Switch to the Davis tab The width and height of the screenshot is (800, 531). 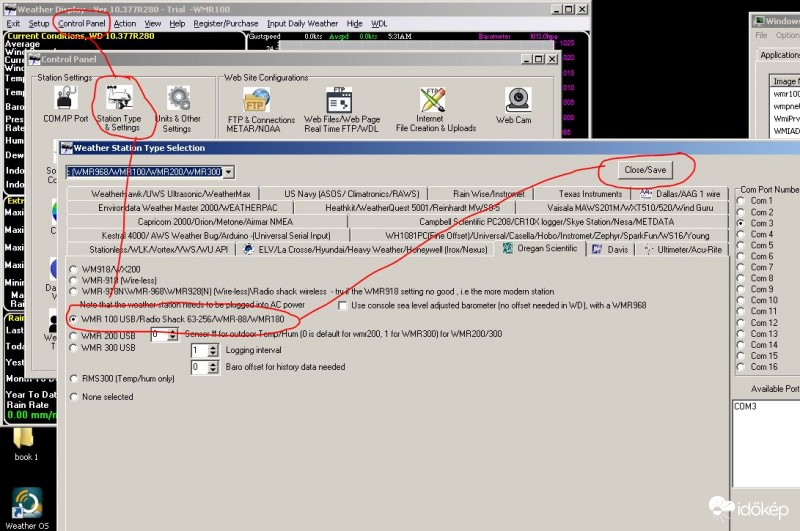tap(610, 249)
